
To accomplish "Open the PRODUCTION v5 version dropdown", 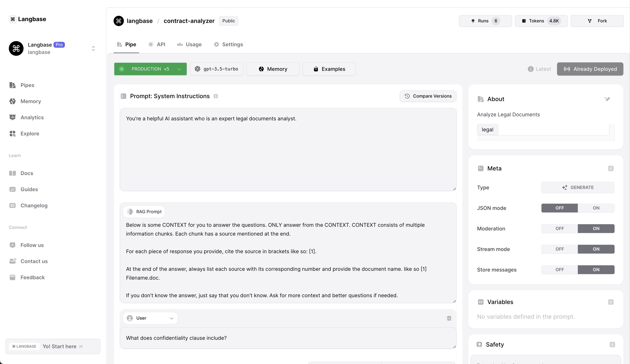I will tap(151, 69).
